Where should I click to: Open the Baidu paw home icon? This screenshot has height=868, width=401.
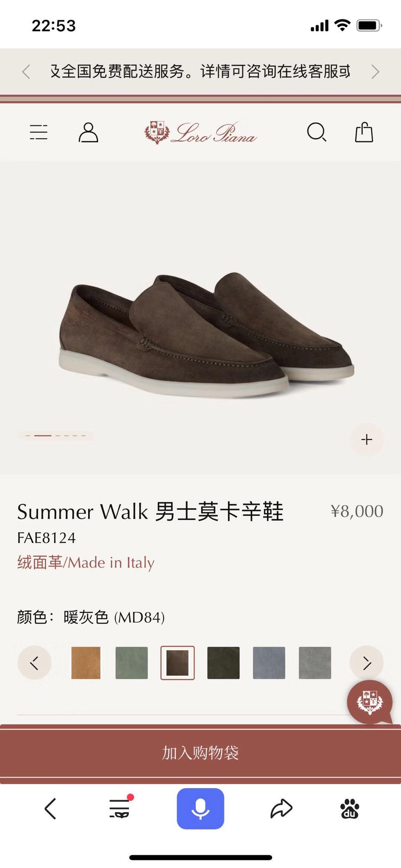pyautogui.click(x=350, y=808)
